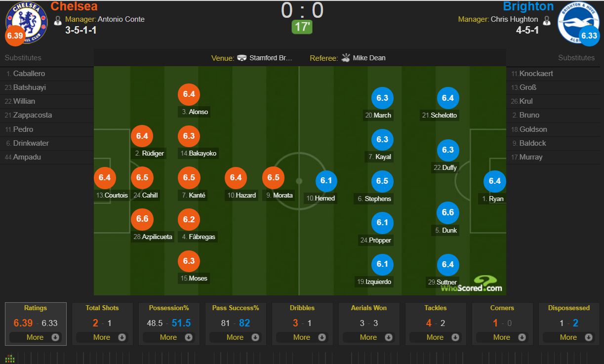This screenshot has height=364, width=604.
Task: Select the Ratings stat tab
Action: click(36, 324)
